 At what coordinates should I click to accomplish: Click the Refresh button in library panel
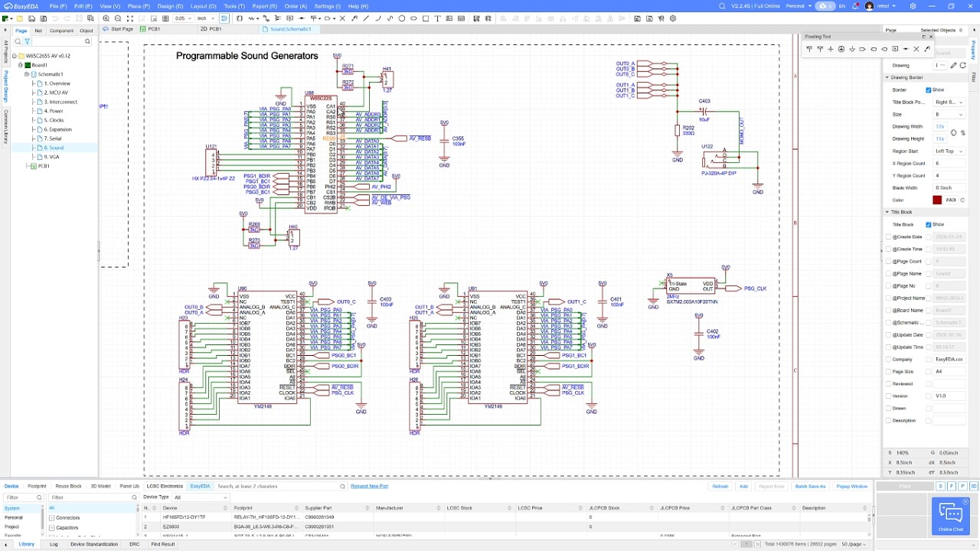720,486
